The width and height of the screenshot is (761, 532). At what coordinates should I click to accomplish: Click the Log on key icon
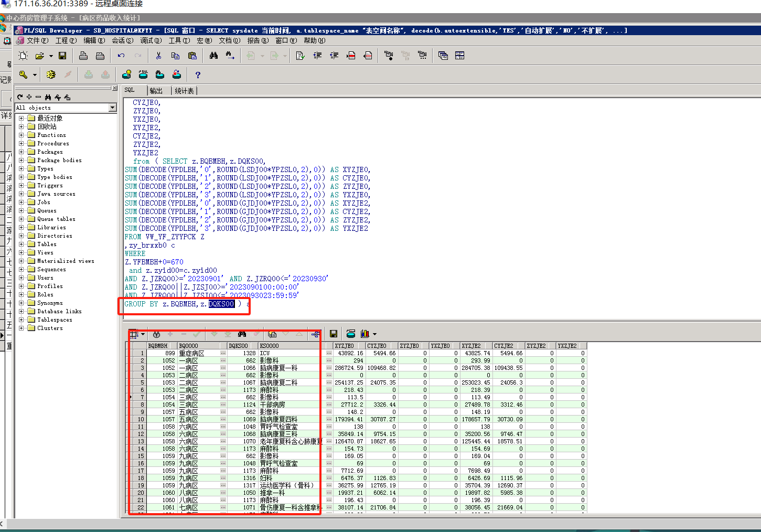(24, 75)
